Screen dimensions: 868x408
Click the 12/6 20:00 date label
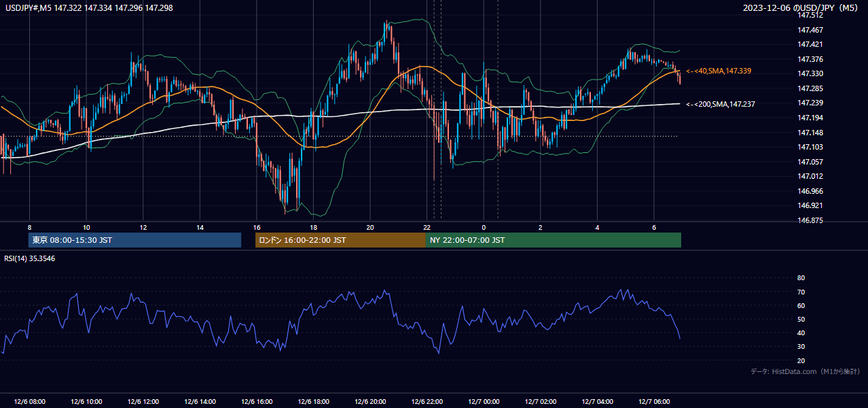click(371, 402)
